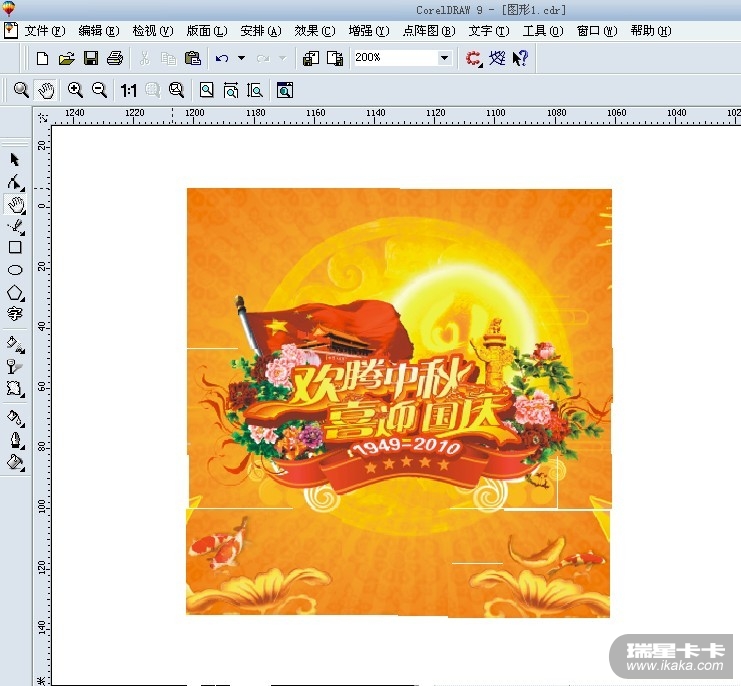Viewport: 741px width, 686px height.
Task: Save the document with the floppy disk icon
Action: pos(91,58)
